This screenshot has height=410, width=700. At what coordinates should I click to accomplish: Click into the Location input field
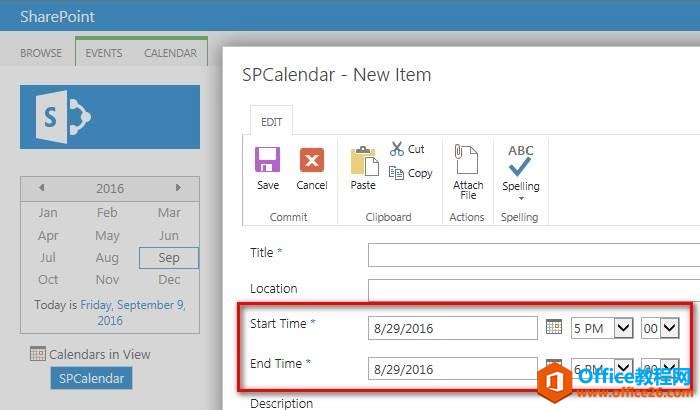pos(534,290)
